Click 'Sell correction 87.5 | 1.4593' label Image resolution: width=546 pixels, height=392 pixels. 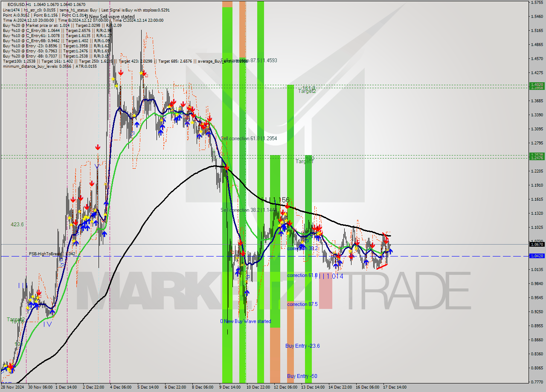coord(249,61)
